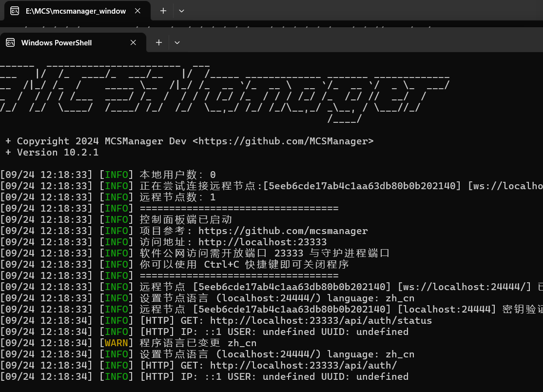The image size is (543, 392).
Task: Close the E:\MCS\mcsmanager_window tab
Action: point(137,11)
